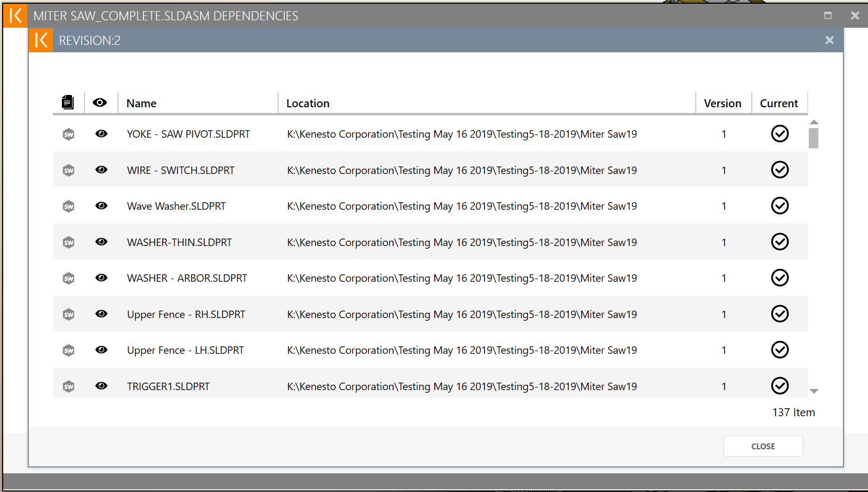The width and height of the screenshot is (868, 492).
Task: Toggle eye view for Wave Washer.SLDPRT
Action: [x=101, y=205]
